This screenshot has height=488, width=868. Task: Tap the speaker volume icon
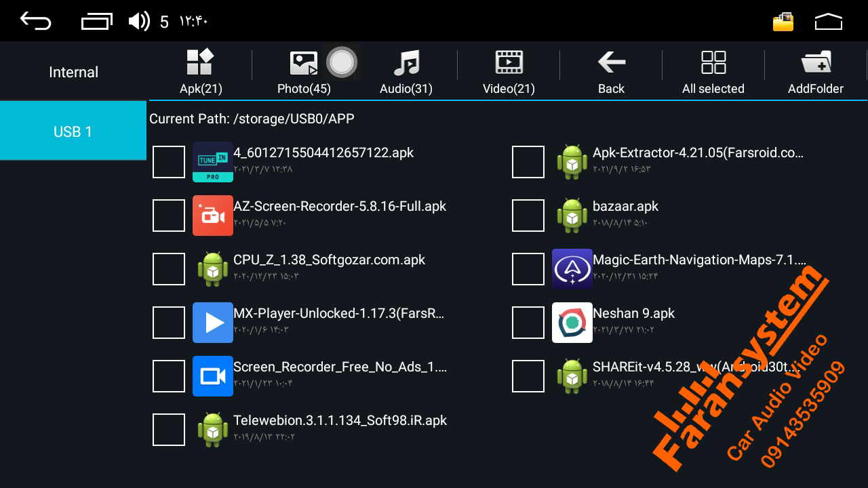tap(139, 22)
